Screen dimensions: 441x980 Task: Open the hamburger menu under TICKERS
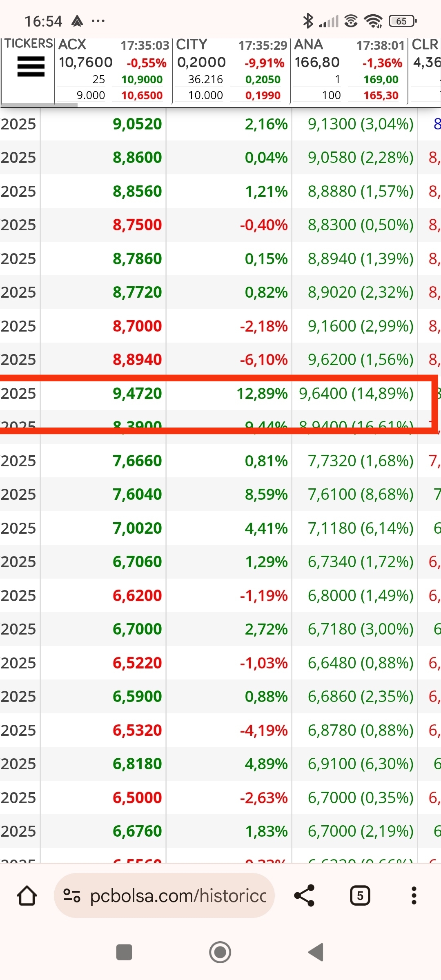click(x=31, y=67)
